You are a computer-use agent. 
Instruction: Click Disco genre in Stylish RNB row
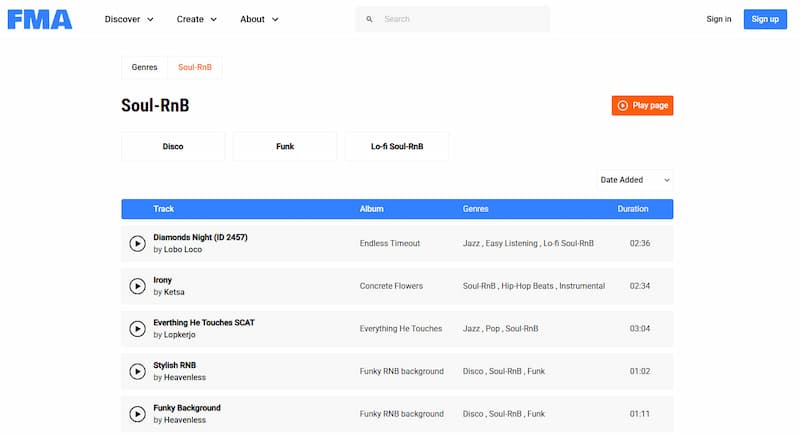click(x=473, y=371)
